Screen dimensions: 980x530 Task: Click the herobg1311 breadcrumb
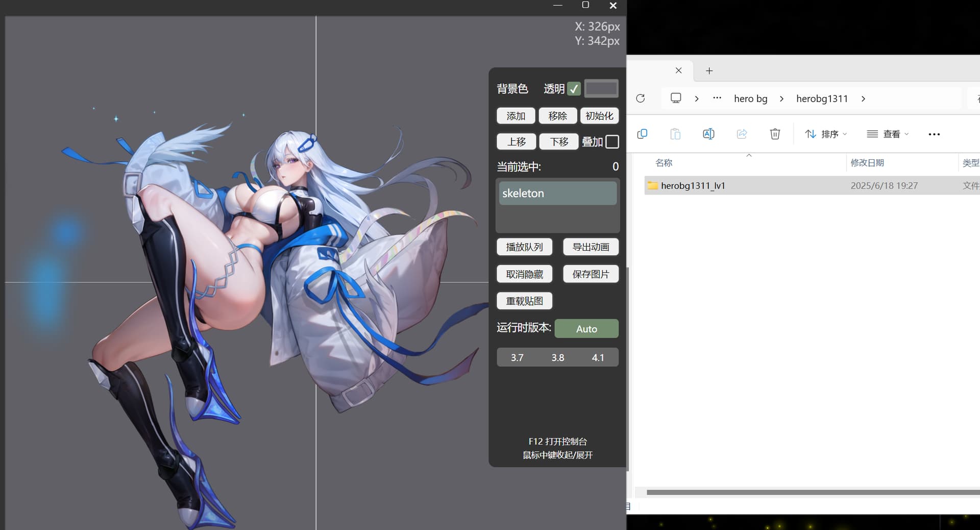click(x=822, y=99)
